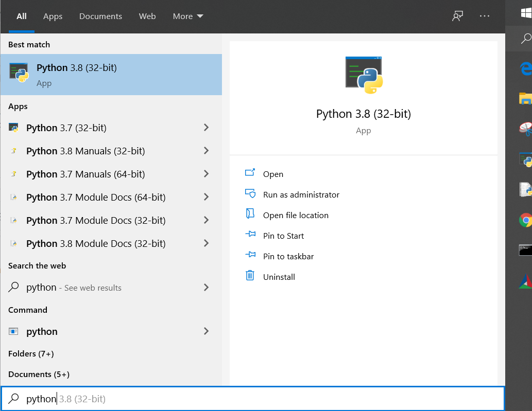Viewport: 532px width, 411px height.
Task: Select the Python 3.7 (32-bit) app result
Action: point(111,128)
